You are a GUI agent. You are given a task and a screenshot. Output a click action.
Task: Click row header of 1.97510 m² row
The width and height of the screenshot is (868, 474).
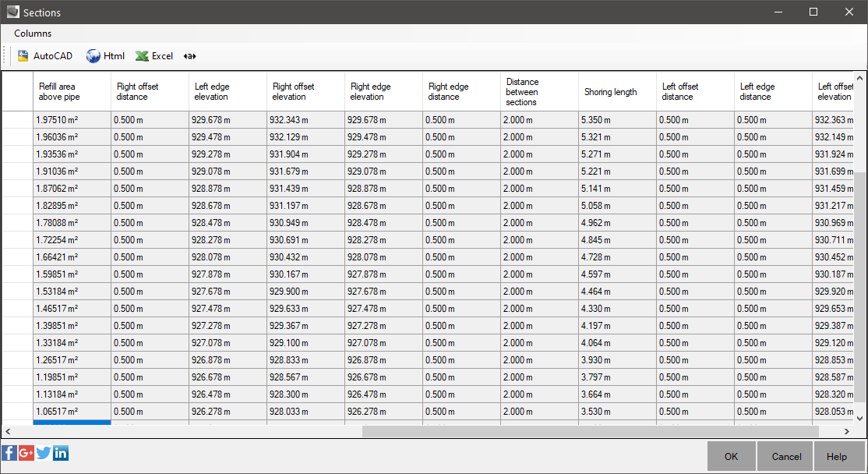[18, 119]
